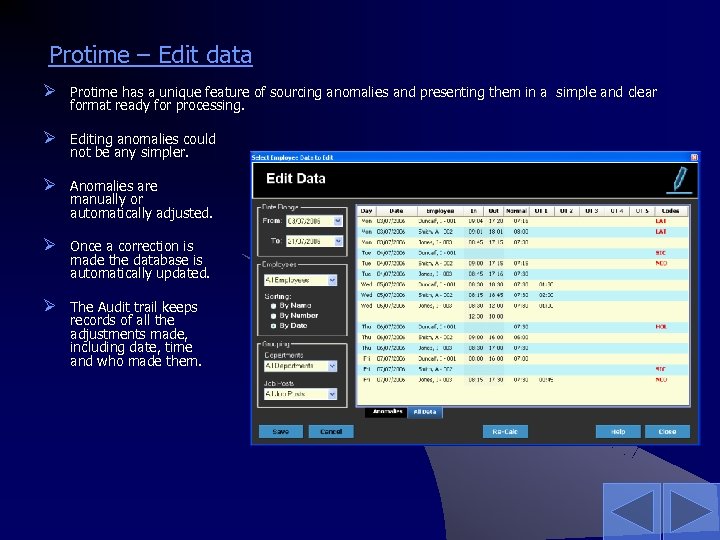Select the LAT code in Smith Monday row
This screenshot has height=540, width=720.
(661, 231)
